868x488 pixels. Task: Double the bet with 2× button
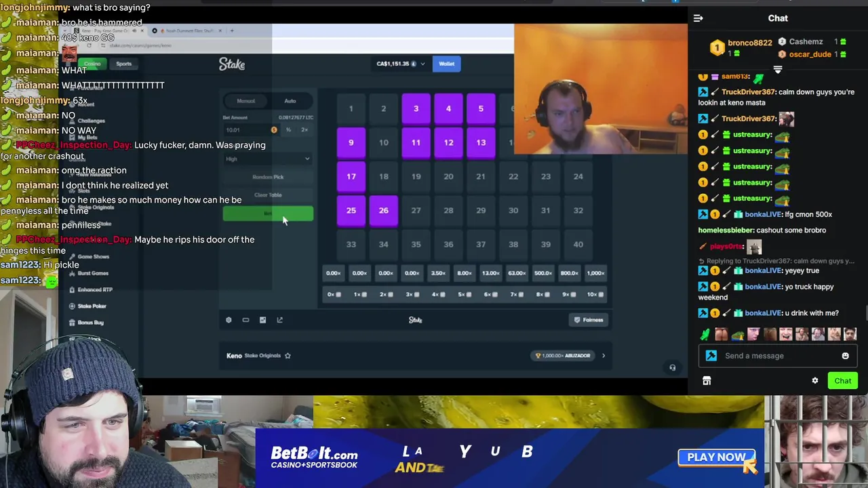304,129
